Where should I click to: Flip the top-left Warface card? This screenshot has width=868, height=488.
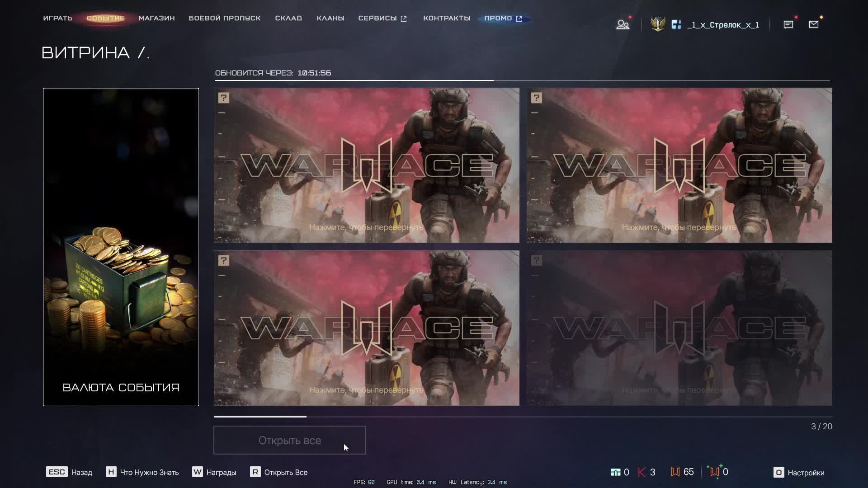367,165
